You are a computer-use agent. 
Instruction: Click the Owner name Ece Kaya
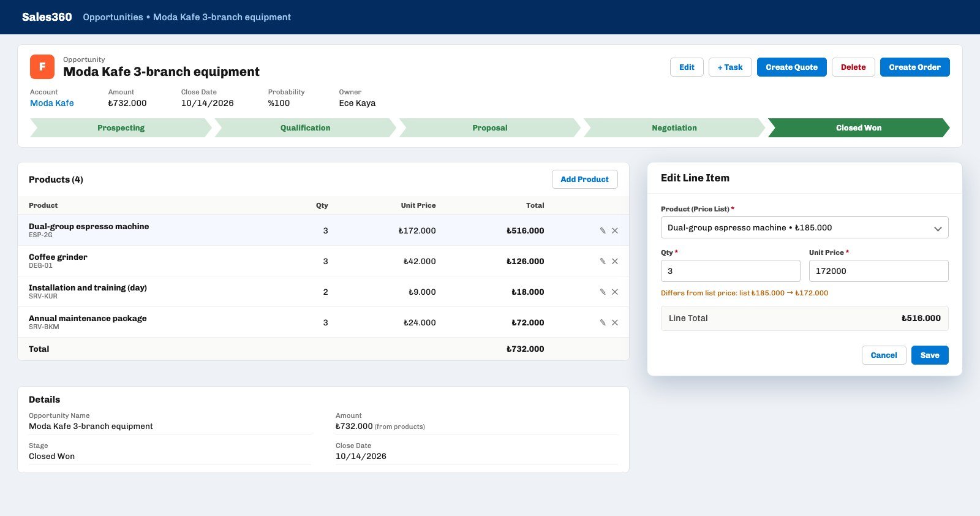pos(357,103)
